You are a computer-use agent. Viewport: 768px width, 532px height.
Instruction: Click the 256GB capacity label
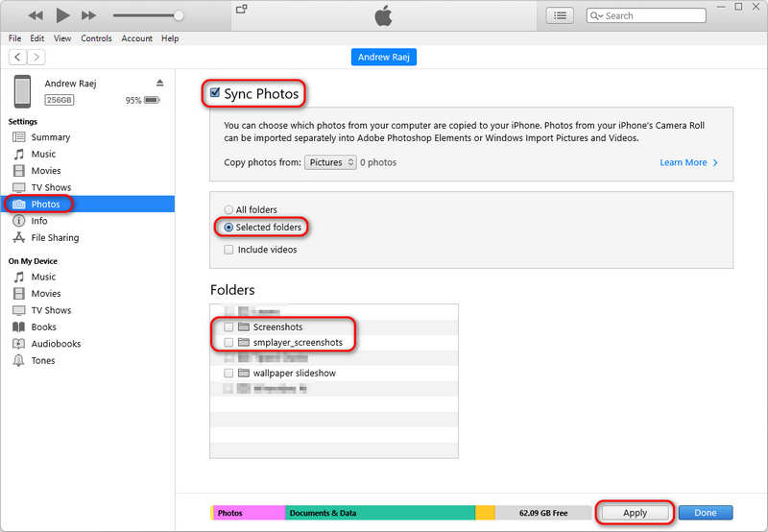point(60,100)
